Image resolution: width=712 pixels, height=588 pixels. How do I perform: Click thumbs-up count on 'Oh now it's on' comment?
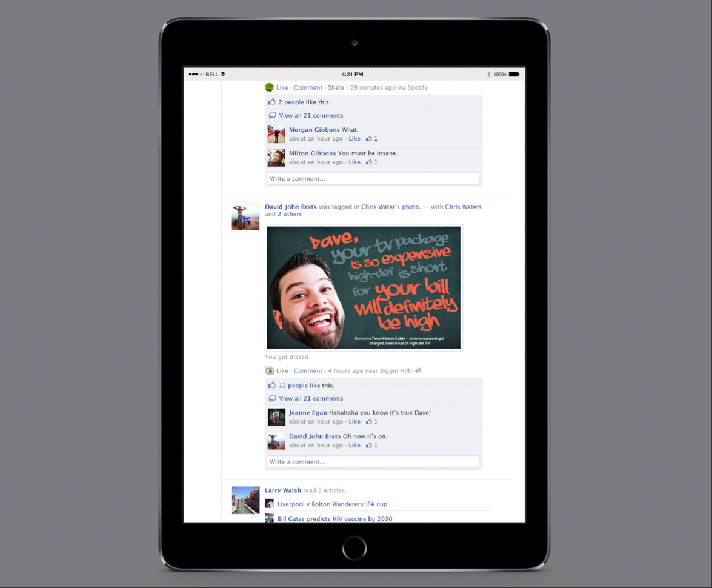(372, 446)
